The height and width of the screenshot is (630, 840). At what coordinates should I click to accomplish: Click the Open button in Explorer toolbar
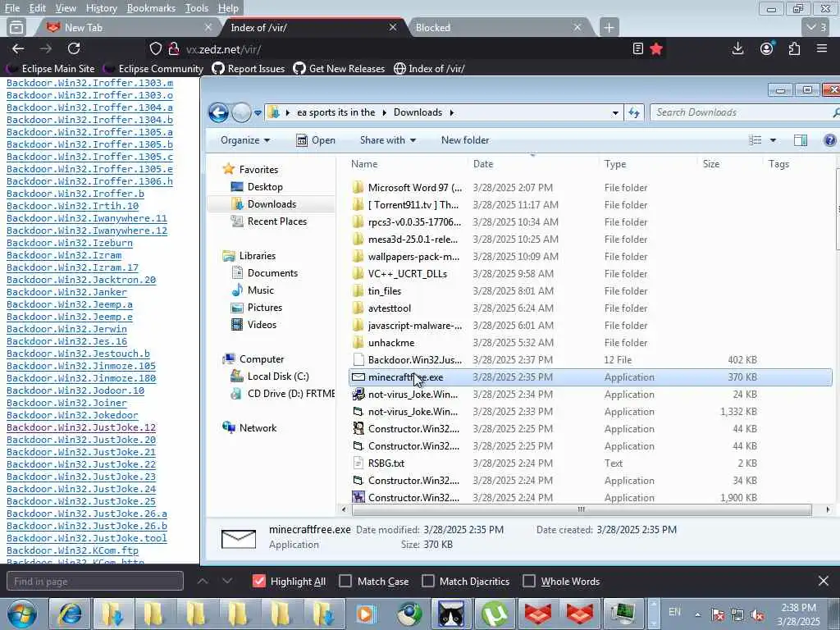316,140
